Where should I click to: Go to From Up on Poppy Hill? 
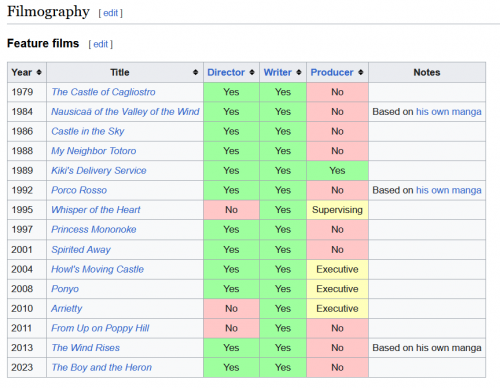pos(100,328)
